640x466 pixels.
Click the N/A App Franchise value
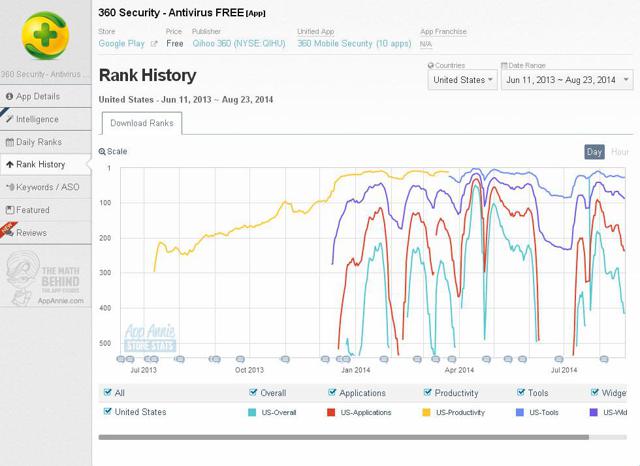coord(426,44)
